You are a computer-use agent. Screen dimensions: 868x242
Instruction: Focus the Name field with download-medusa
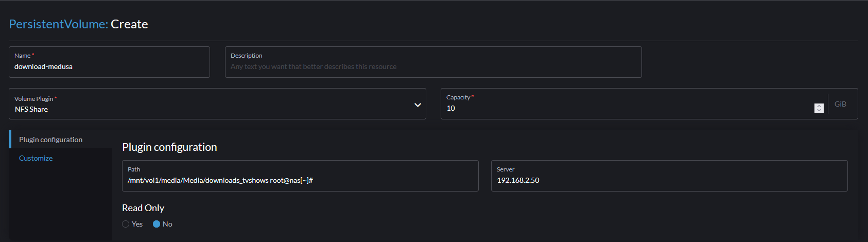coord(108,66)
